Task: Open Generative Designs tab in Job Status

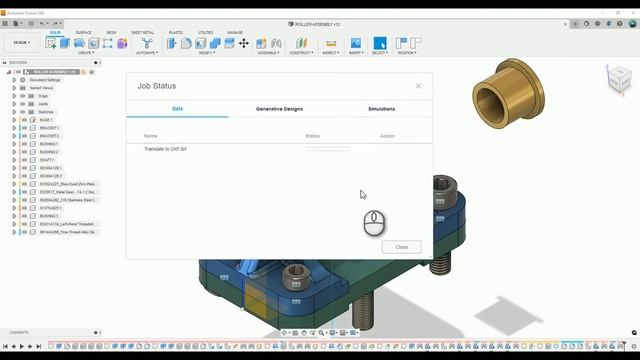Action: click(280, 109)
